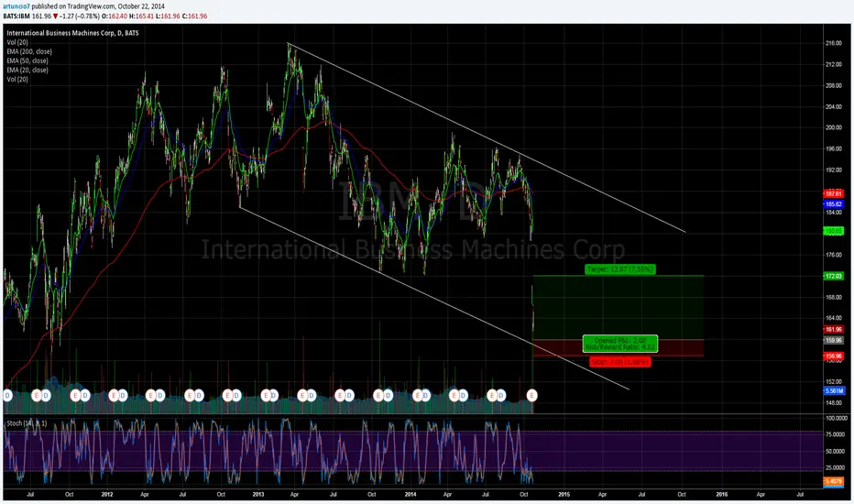Select the upper white channel trendline
Image resolution: width=854 pixels, height=504 pixels.
(487, 137)
